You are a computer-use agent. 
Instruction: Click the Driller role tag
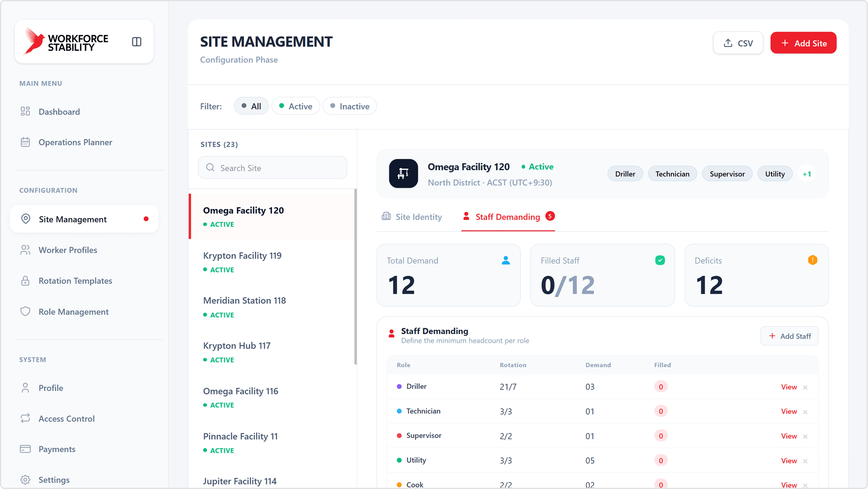point(625,174)
